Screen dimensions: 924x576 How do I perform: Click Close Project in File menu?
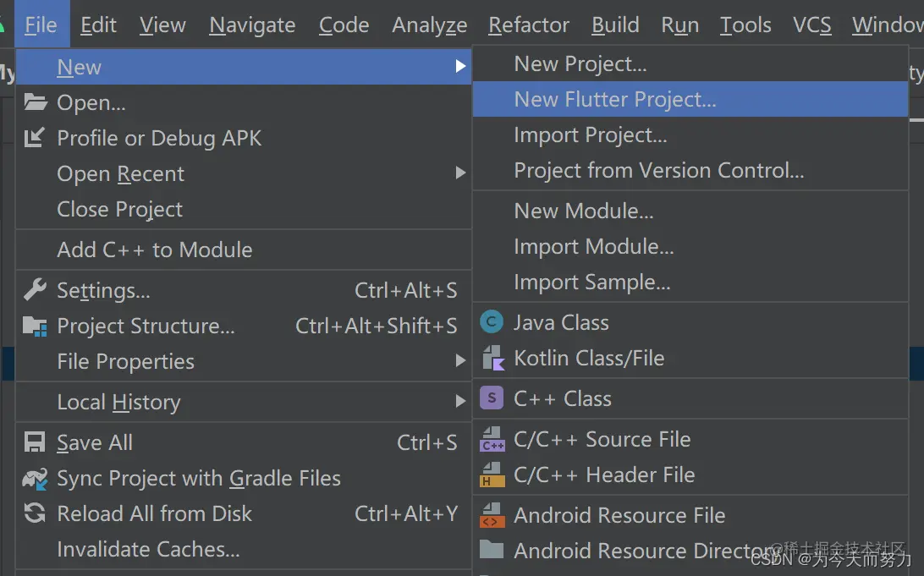119,210
